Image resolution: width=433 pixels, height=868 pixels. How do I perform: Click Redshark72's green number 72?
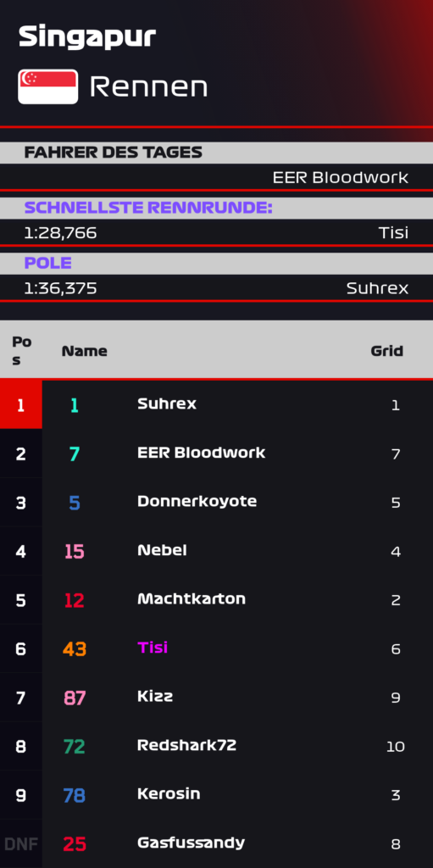click(75, 747)
